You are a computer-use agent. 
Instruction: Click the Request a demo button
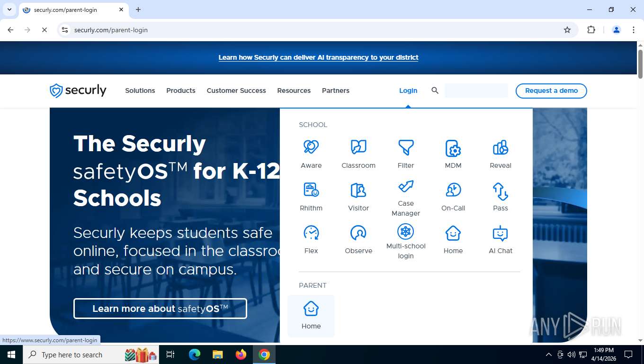551,91
